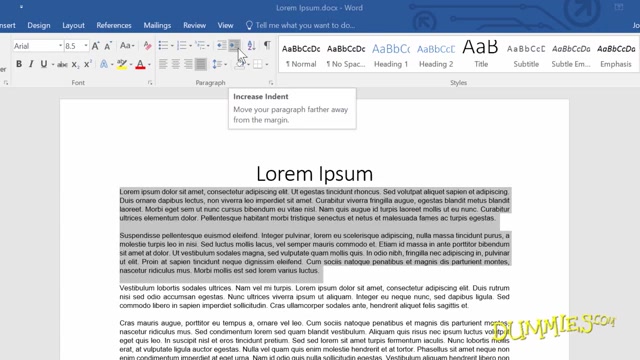Click Line and Paragraph Spacing icon
The width and height of the screenshot is (640, 360).
coord(217,64)
